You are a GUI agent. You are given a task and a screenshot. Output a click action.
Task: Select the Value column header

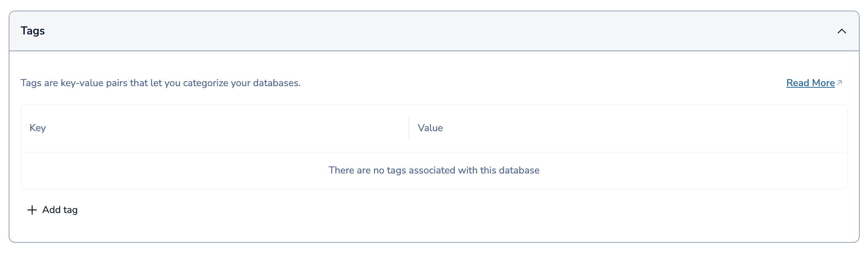430,128
